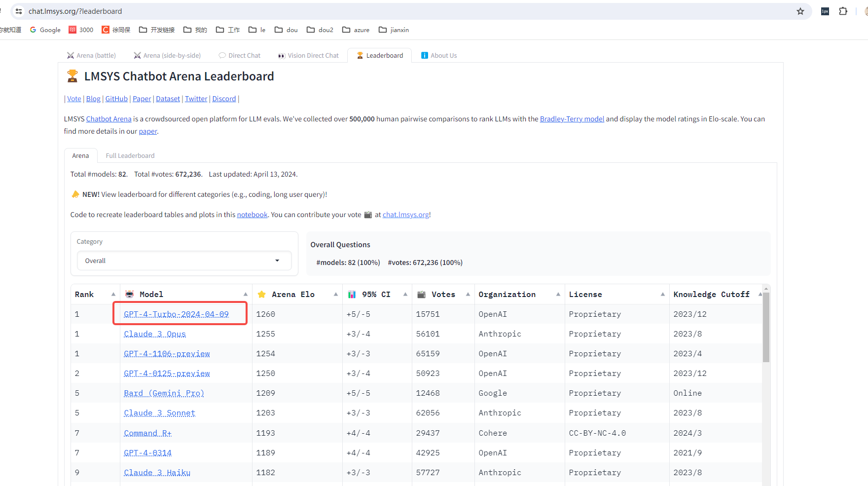Open Bard (Gemini Pro) model link

[x=164, y=393]
